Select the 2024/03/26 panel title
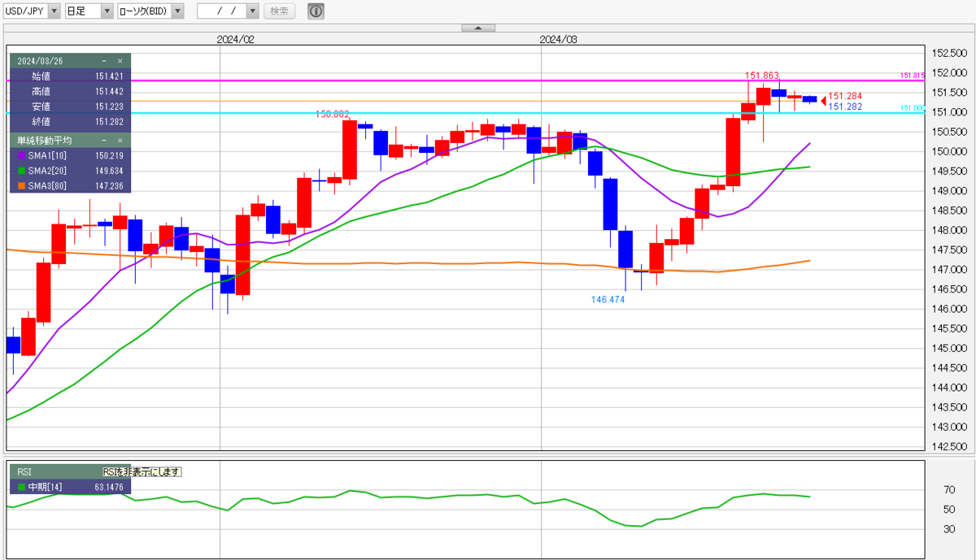Image resolution: width=976 pixels, height=560 pixels. tap(40, 61)
